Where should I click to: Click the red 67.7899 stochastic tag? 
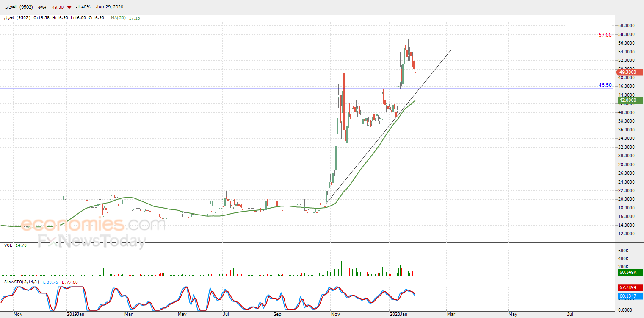[630, 287]
